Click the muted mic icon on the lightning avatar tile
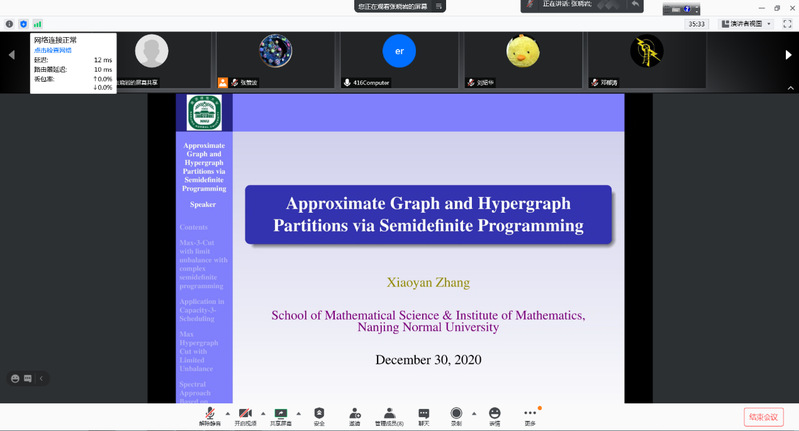799x431 pixels. [x=595, y=83]
